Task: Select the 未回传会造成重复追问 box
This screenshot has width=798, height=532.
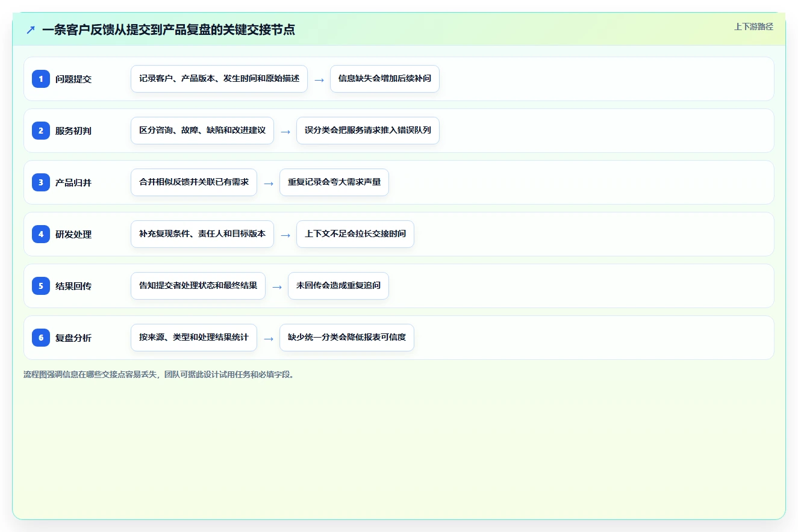Action: coord(338,286)
